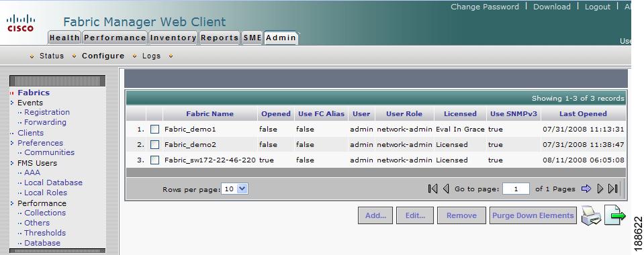Expand the Events tree node
The width and height of the screenshot is (644, 255).
click(12, 103)
